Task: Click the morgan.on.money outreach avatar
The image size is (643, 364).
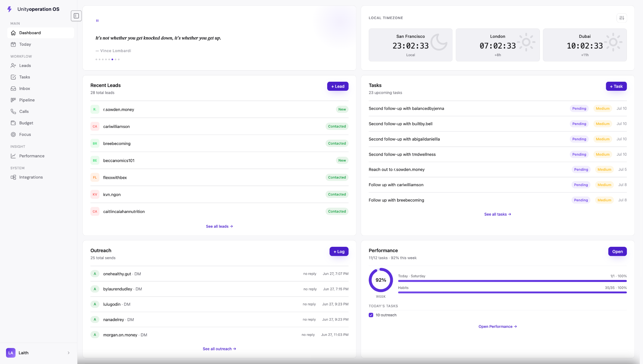Action: [95, 335]
